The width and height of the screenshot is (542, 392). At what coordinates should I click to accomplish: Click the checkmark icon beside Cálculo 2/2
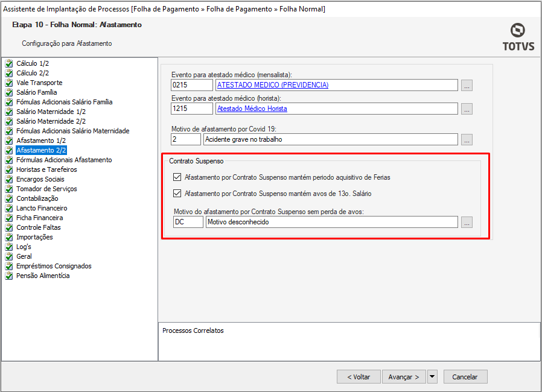[x=9, y=73]
